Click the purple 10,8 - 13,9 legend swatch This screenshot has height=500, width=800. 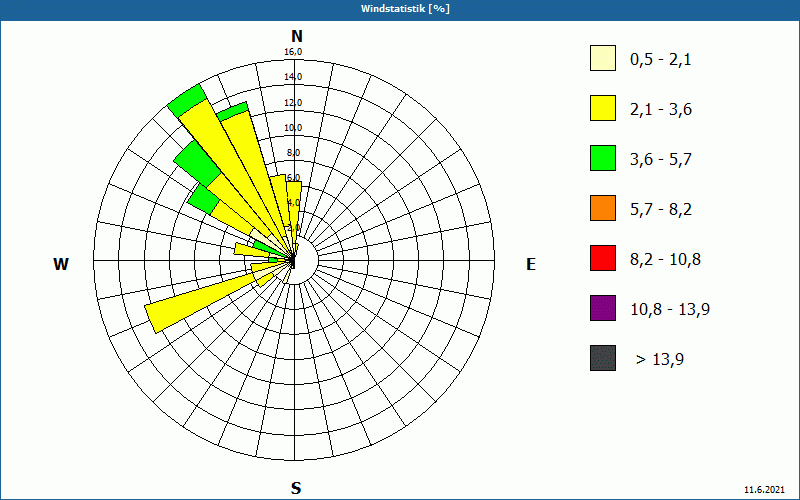click(603, 308)
